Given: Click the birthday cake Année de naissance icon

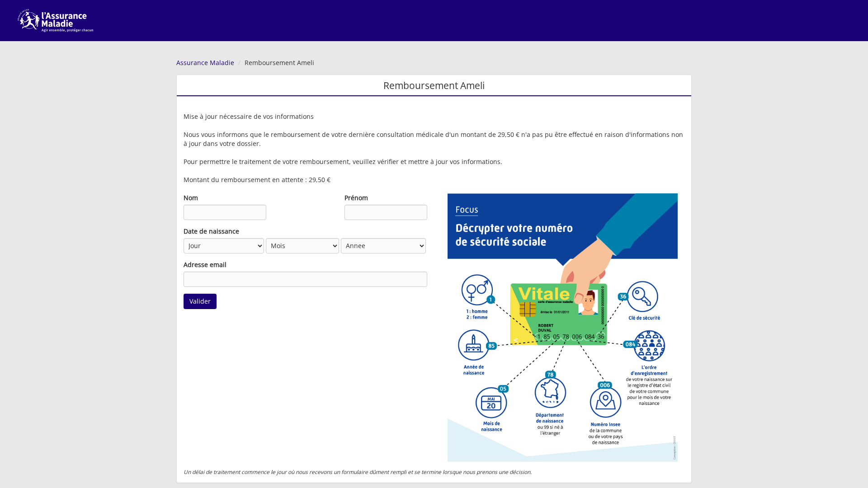Looking at the screenshot, I should [x=474, y=345].
